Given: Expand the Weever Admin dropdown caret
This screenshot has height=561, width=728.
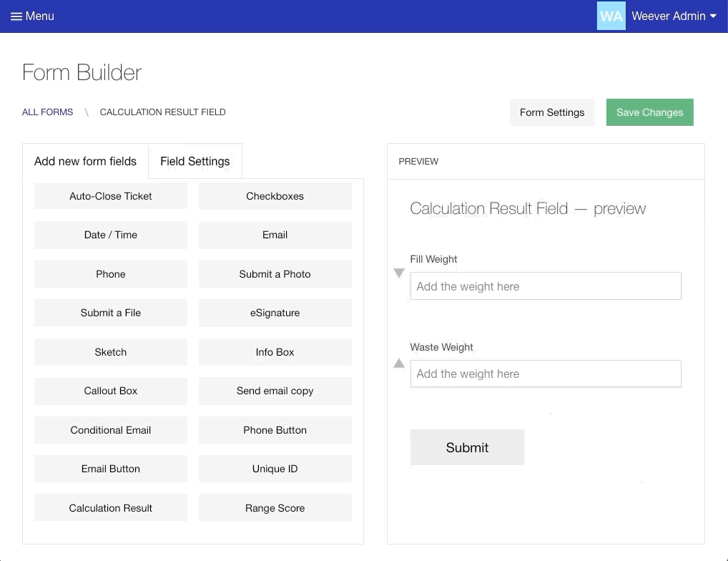Looking at the screenshot, I should pyautogui.click(x=713, y=16).
